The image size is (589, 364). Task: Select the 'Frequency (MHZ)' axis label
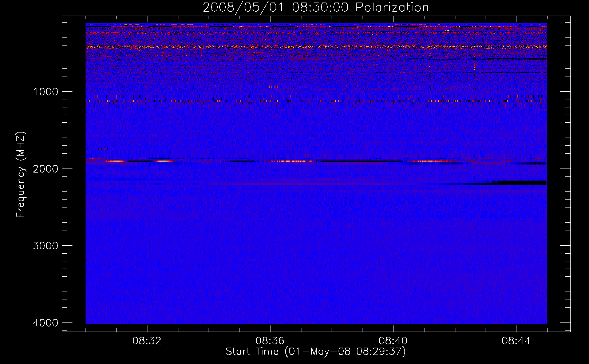[21, 175]
